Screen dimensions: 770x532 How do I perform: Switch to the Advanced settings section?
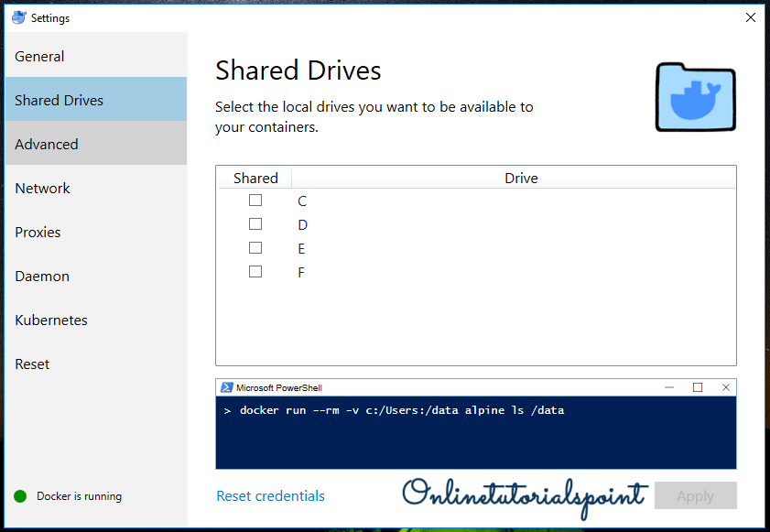pos(47,145)
